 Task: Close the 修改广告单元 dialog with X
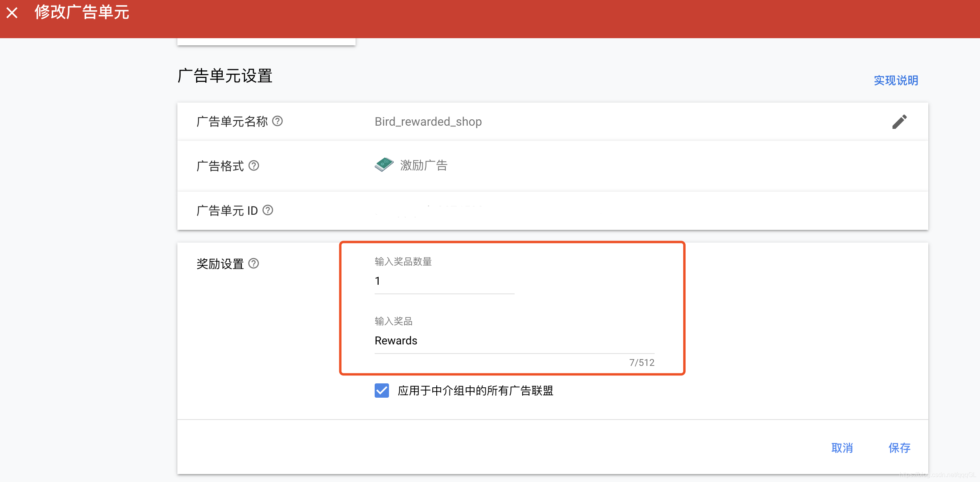point(12,13)
